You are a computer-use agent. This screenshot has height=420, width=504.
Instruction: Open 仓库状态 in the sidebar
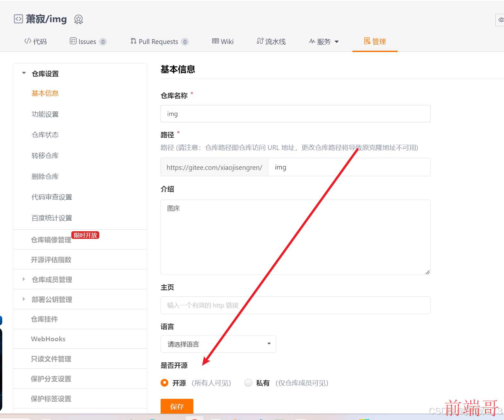pyautogui.click(x=45, y=135)
